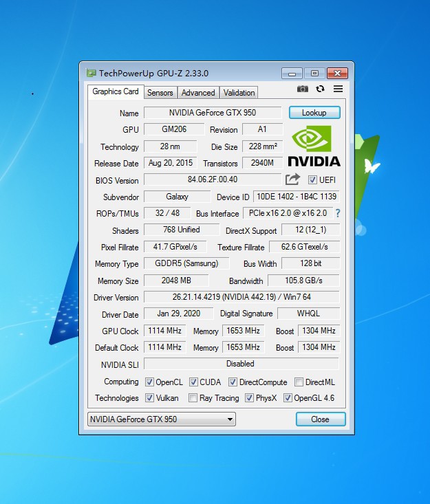Toggle the PhysX checkbox
This screenshot has height=504, width=430.
249,398
